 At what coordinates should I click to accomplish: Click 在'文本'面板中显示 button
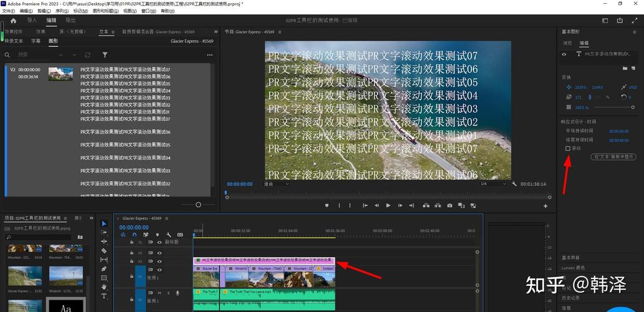tap(613, 157)
